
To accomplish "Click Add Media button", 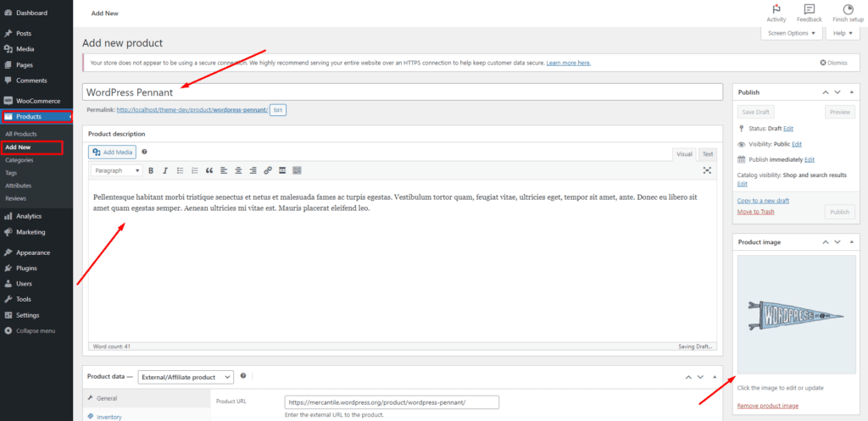I will [x=113, y=152].
